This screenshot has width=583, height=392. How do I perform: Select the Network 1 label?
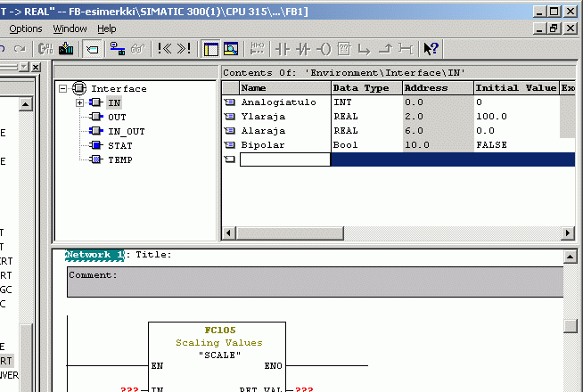(x=94, y=255)
